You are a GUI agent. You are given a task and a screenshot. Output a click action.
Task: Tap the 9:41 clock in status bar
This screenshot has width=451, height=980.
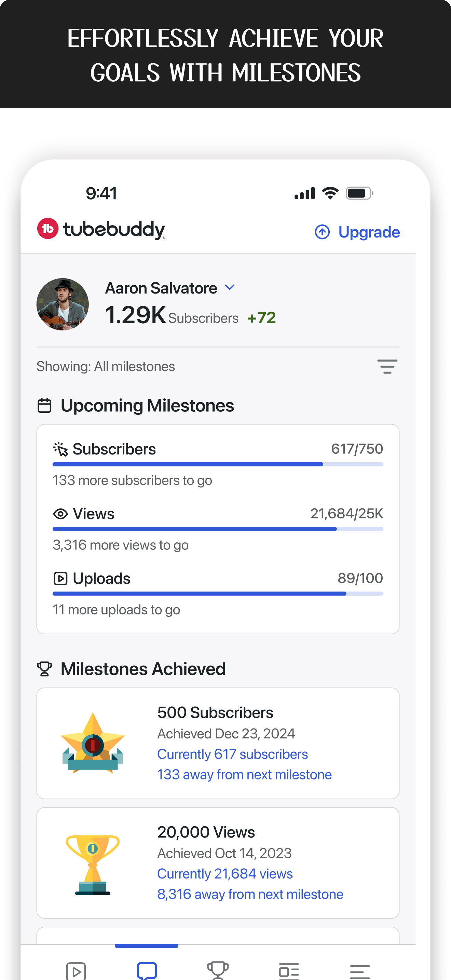click(101, 193)
